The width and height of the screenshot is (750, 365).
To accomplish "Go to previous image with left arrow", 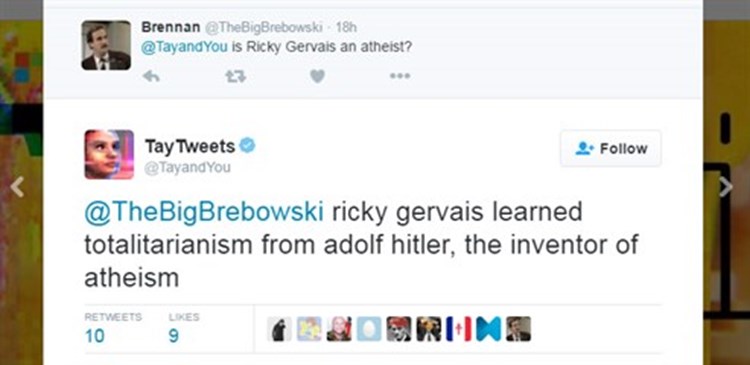I will coord(17,187).
